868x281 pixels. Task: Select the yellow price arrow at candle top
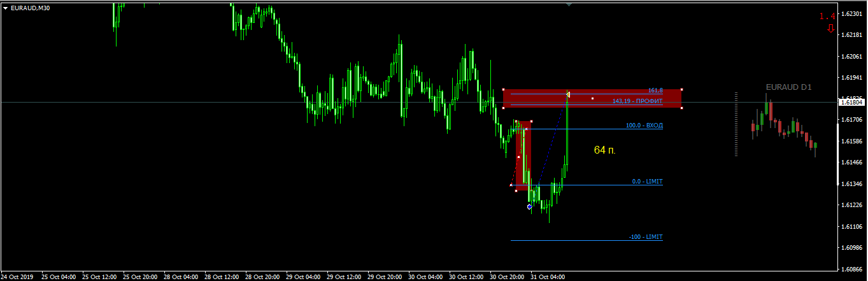[567, 95]
